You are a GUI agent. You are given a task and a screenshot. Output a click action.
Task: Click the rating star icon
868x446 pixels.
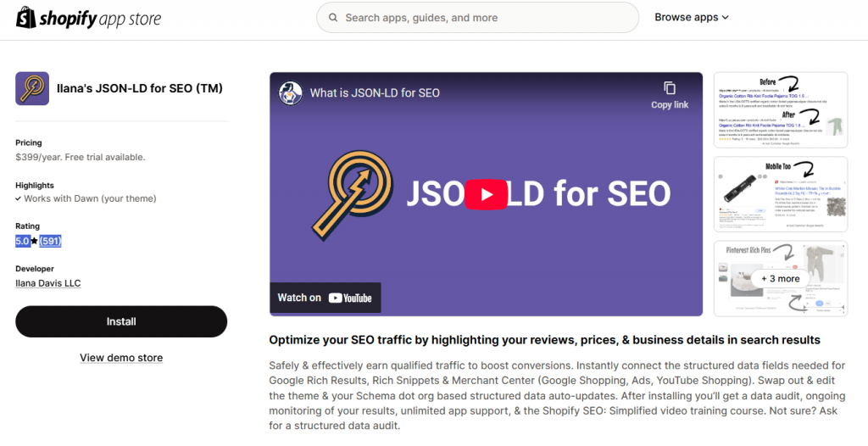click(x=34, y=241)
